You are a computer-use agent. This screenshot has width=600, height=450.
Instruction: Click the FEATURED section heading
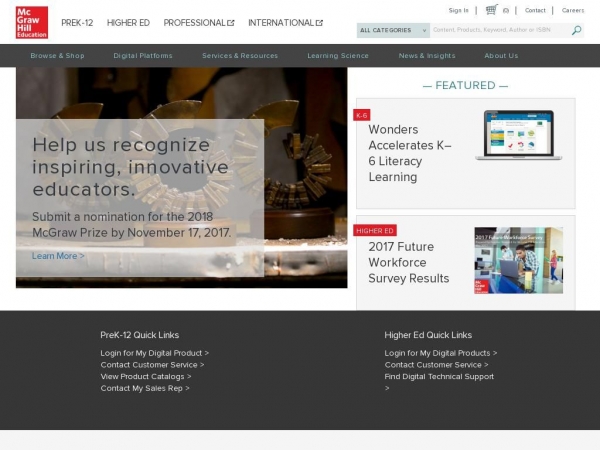[465, 85]
